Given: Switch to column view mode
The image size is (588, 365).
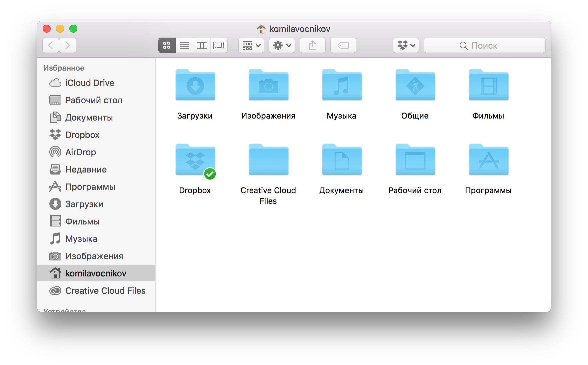Looking at the screenshot, I should point(202,45).
